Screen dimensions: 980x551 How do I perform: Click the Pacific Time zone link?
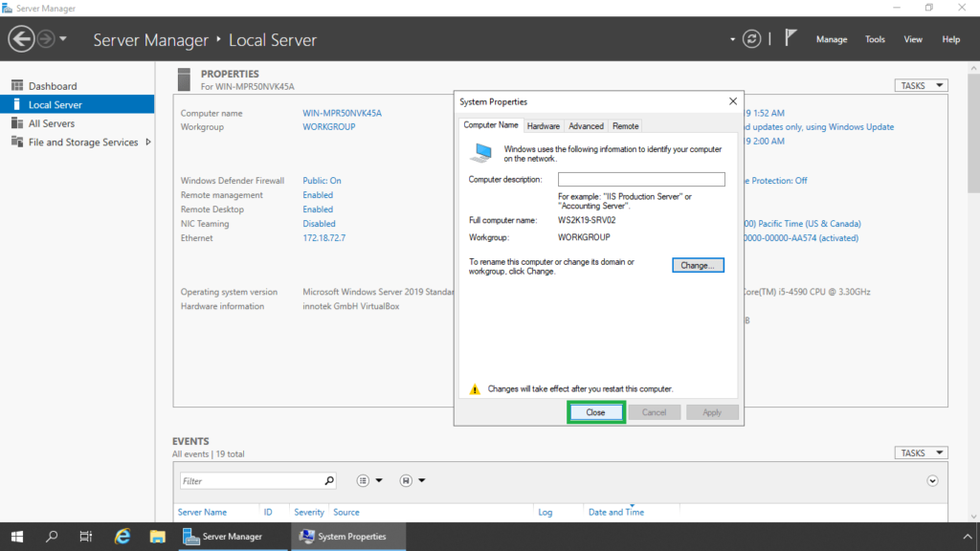point(803,224)
